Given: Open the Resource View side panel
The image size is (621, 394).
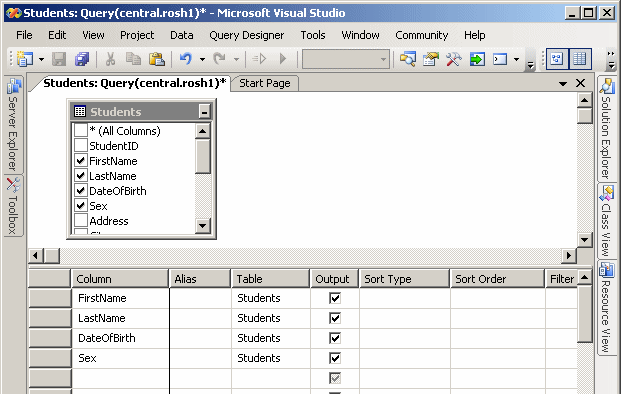Looking at the screenshot, I should pyautogui.click(x=606, y=308).
